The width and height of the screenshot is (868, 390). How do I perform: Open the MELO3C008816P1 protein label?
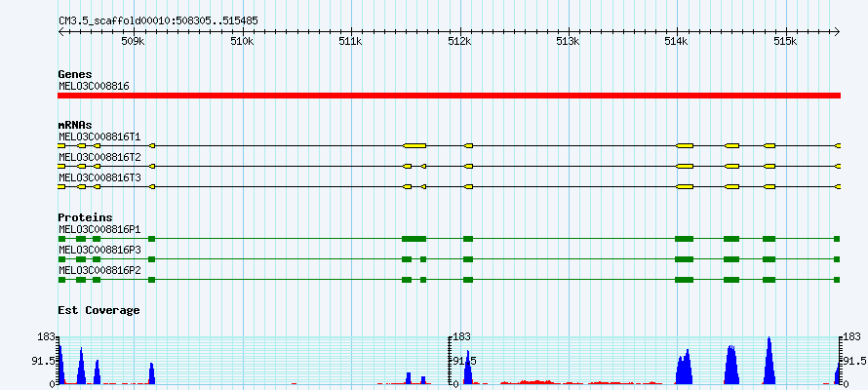(x=99, y=229)
